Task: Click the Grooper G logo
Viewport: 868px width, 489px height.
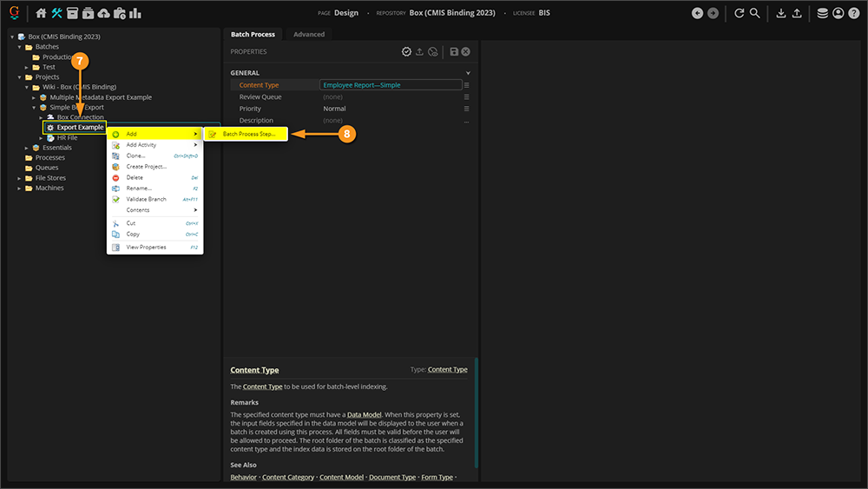Action: 15,12
